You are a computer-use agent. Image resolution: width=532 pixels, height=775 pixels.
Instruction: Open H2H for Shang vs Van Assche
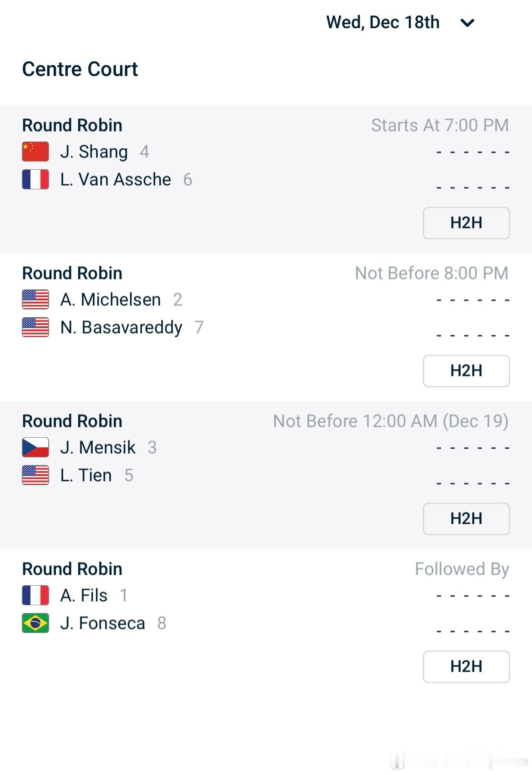pyautogui.click(x=466, y=223)
